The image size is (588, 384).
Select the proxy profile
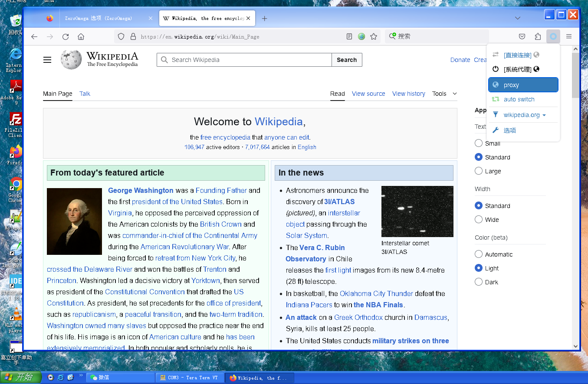tap(523, 85)
